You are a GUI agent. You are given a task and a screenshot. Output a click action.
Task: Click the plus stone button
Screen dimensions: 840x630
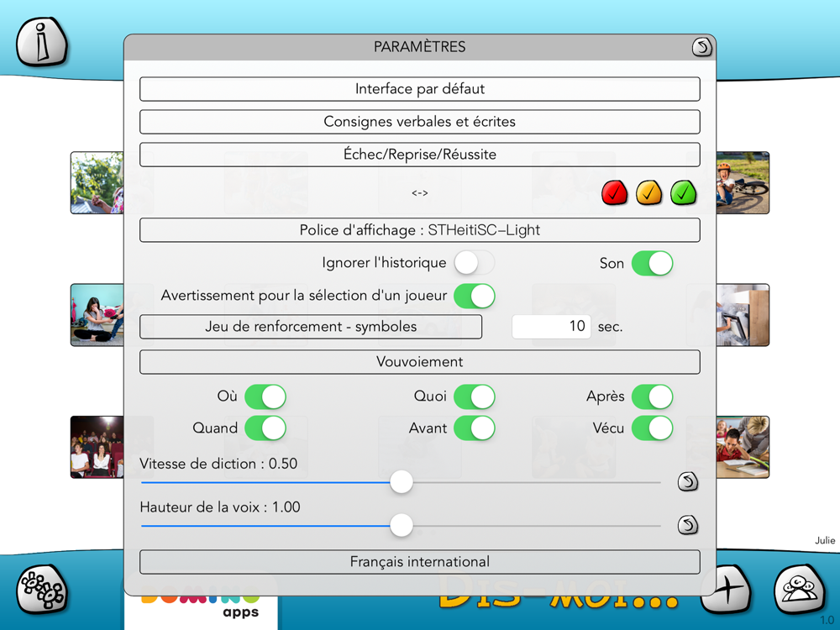[727, 590]
